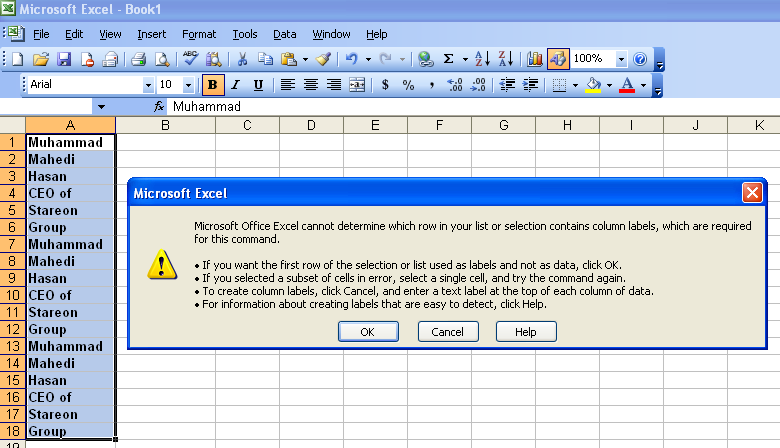Toggle Underline formatting

(258, 85)
